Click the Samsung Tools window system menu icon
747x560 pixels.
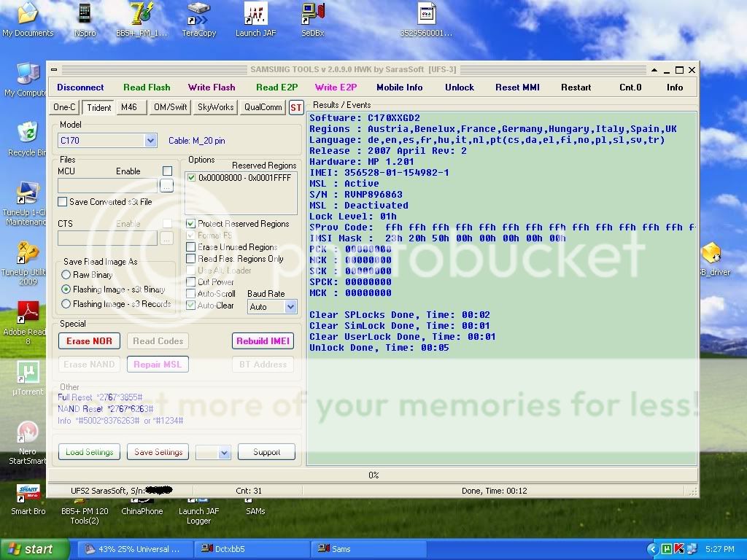point(54,70)
